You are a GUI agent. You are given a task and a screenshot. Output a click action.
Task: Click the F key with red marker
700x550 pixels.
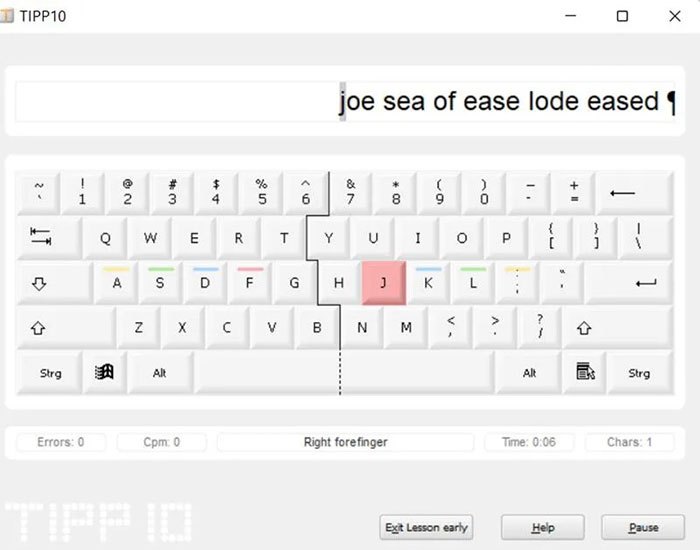click(x=250, y=283)
